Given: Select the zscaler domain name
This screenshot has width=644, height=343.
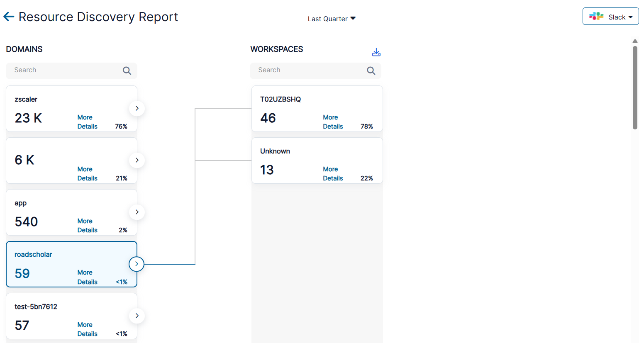Looking at the screenshot, I should click(x=26, y=99).
